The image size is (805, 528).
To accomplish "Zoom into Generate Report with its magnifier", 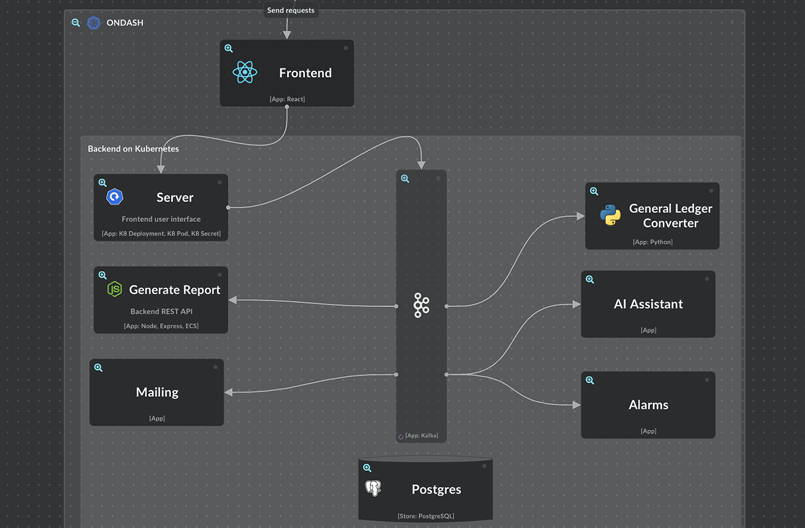I will click(x=103, y=275).
